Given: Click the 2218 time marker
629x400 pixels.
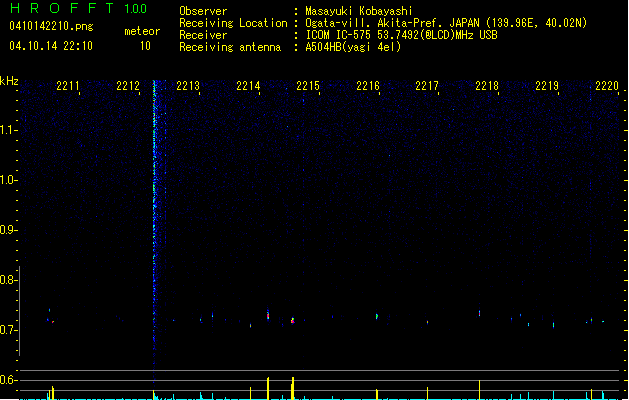Looking at the screenshot, I should pyautogui.click(x=487, y=86).
